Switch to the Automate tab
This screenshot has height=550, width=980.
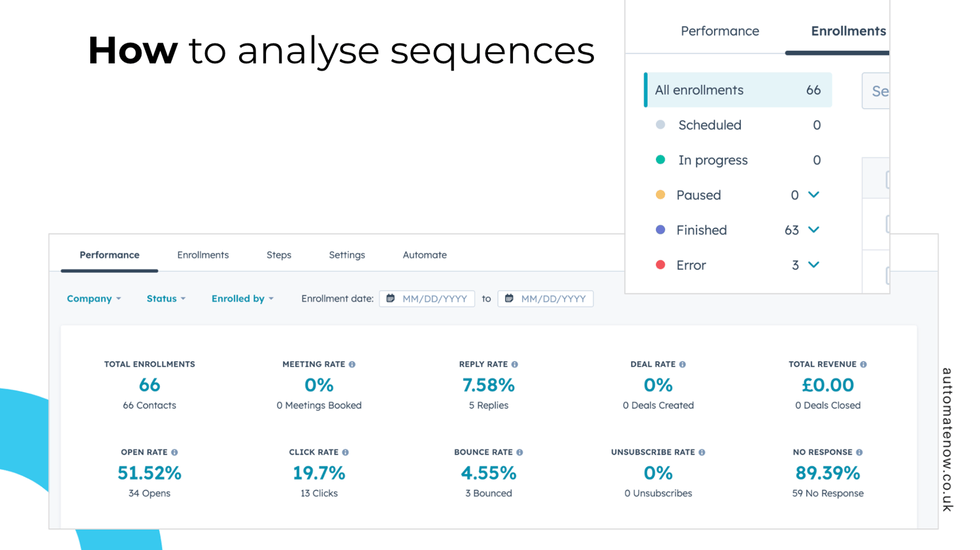coord(424,255)
